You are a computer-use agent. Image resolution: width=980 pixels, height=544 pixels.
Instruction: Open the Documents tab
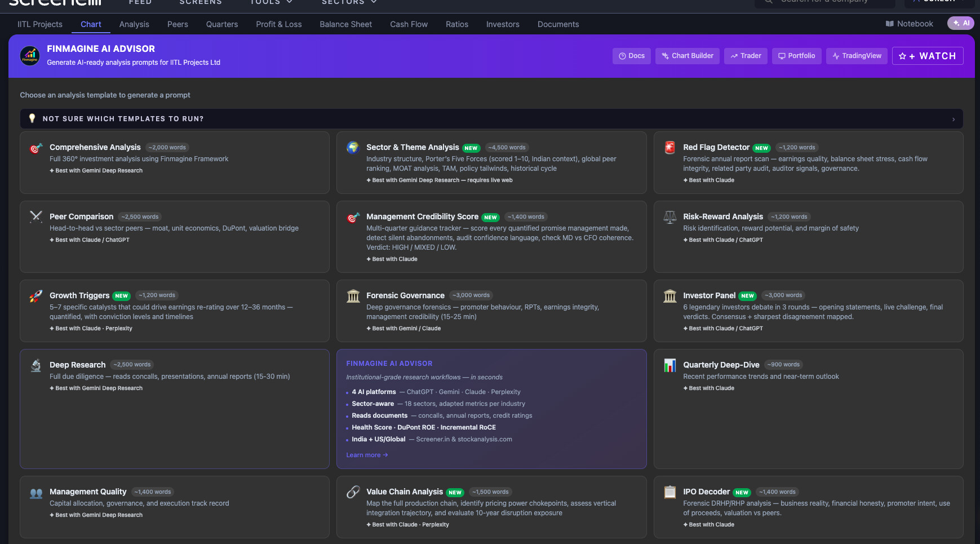558,24
